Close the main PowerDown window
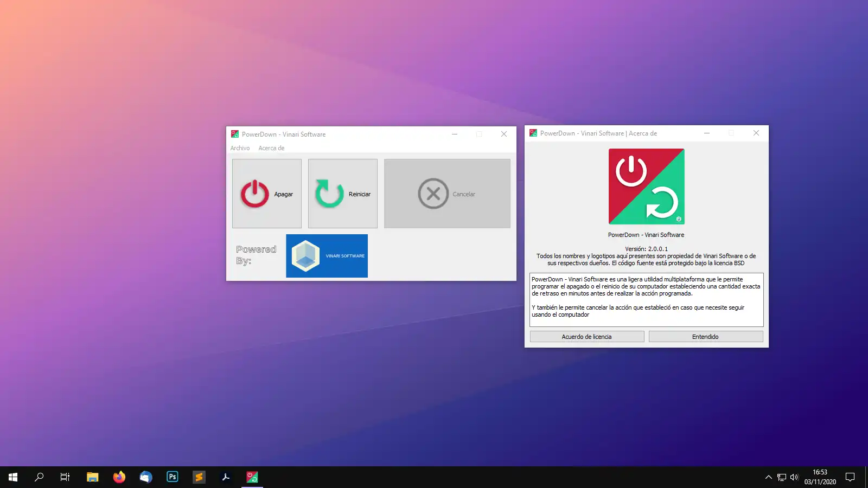This screenshot has width=868, height=488. tap(504, 134)
